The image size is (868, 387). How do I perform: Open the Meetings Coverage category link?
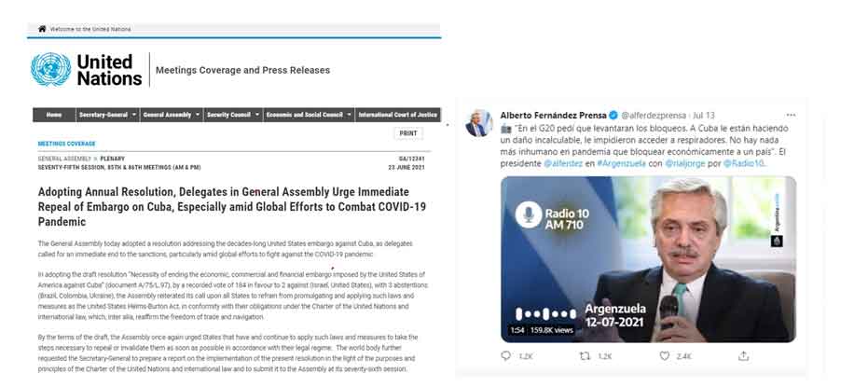click(x=66, y=144)
